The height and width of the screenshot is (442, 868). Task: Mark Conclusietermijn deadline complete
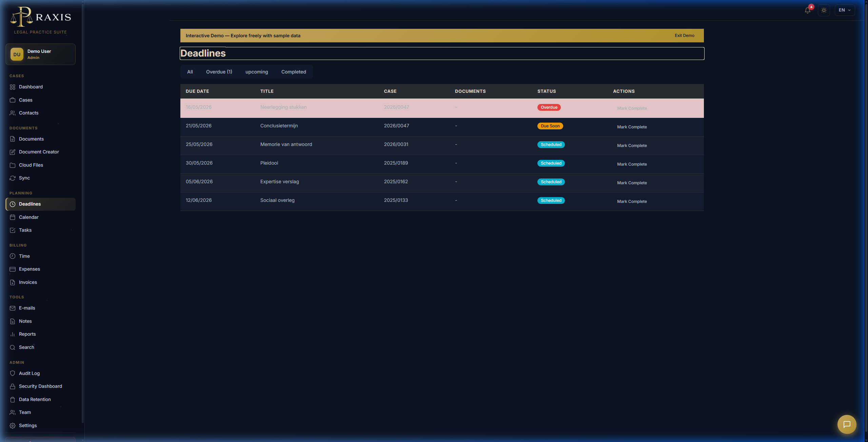[632, 127]
